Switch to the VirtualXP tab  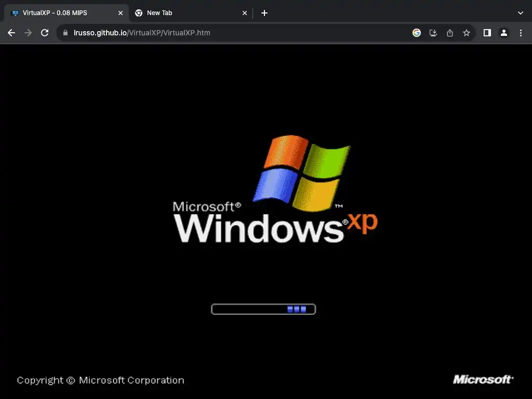(x=66, y=13)
